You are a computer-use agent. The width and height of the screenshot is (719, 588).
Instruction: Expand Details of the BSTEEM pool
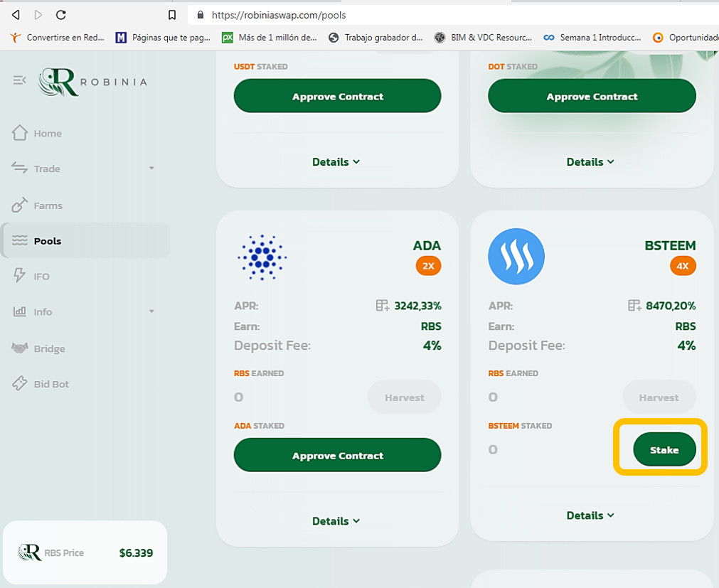tap(590, 515)
